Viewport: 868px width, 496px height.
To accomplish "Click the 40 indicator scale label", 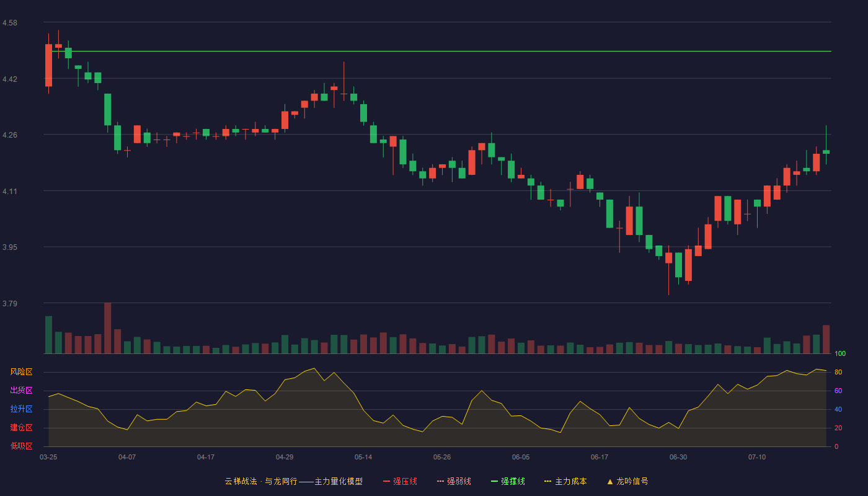I will click(x=838, y=409).
